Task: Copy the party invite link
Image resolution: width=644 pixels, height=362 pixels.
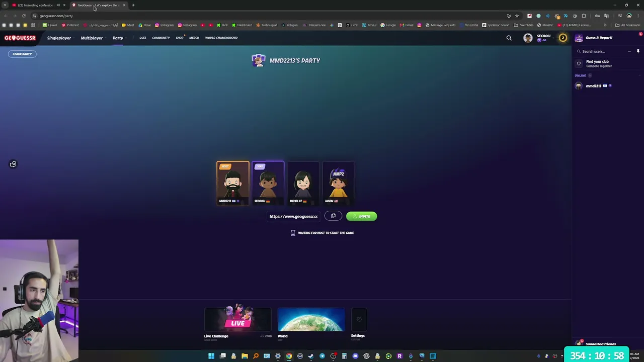Action: [333, 216]
